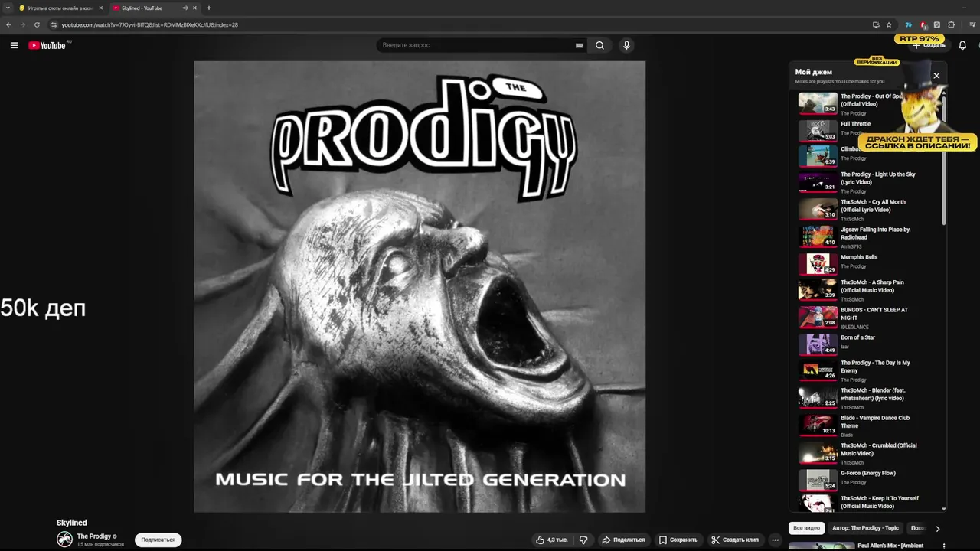This screenshot has height=551, width=980.
Task: Click Сохранить save button
Action: pyautogui.click(x=678, y=540)
